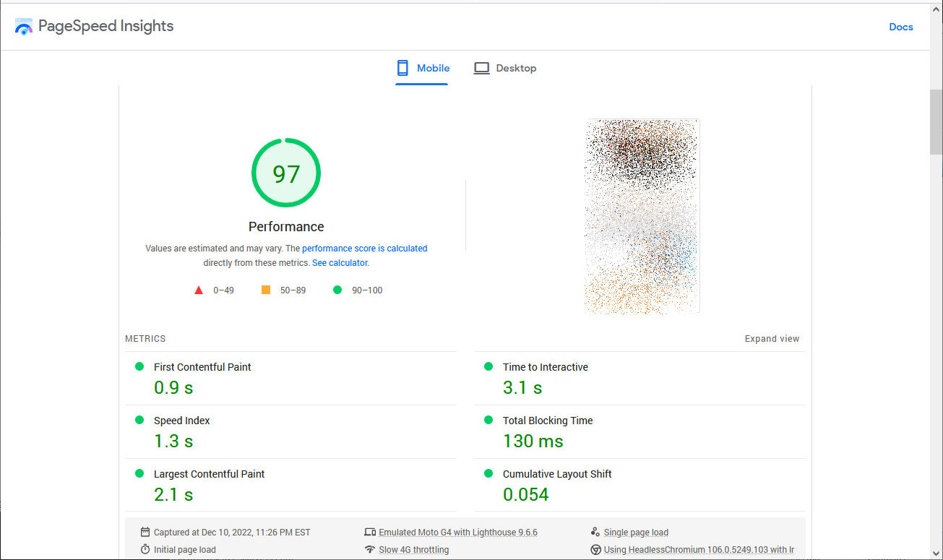
Task: Click the green Speed Index status dot
Action: click(139, 420)
